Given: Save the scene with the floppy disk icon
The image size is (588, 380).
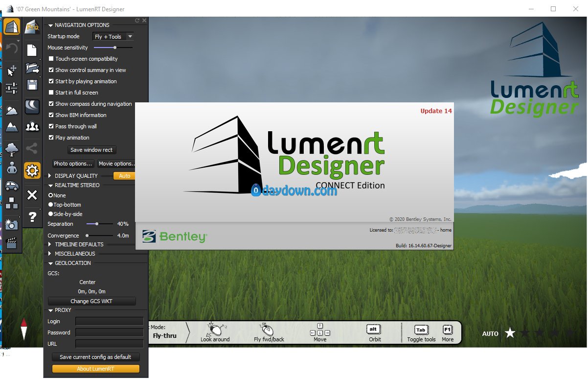Looking at the screenshot, I should click(x=32, y=85).
